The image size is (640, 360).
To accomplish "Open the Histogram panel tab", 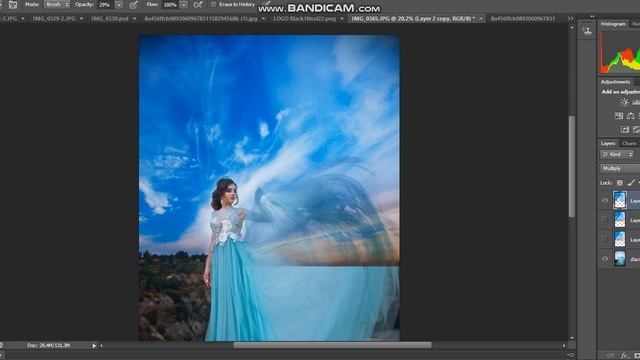I will coord(613,24).
